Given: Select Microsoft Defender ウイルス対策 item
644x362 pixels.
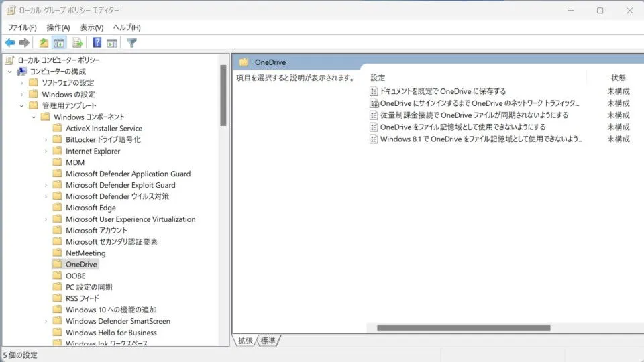Looking at the screenshot, I should click(117, 196).
